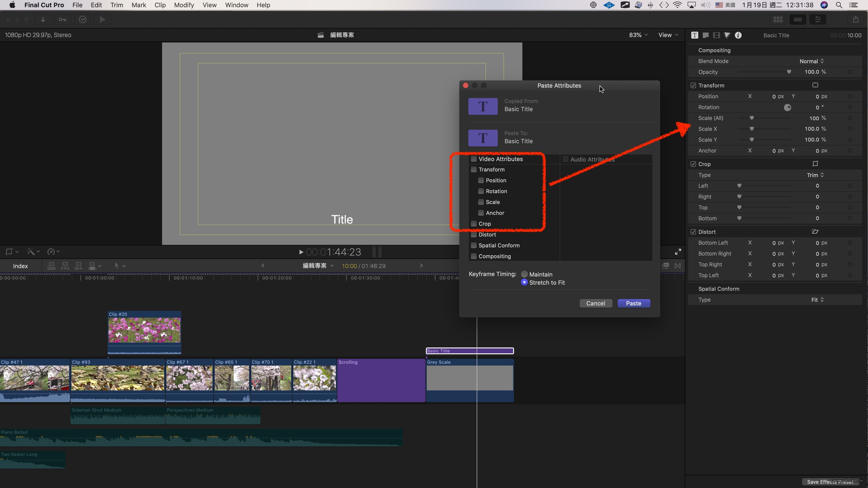Toggle full screen viewer arrows icon
Screen dimensions: 868x488
pos(678,252)
